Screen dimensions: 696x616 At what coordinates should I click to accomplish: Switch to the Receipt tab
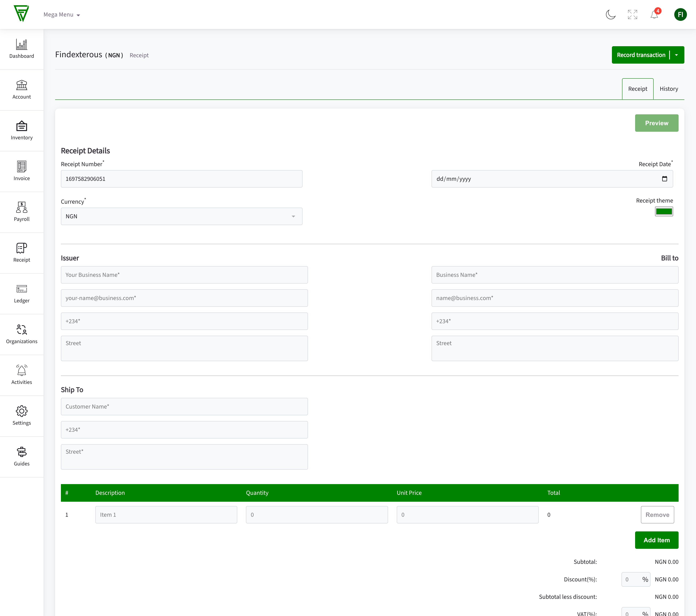click(x=637, y=89)
